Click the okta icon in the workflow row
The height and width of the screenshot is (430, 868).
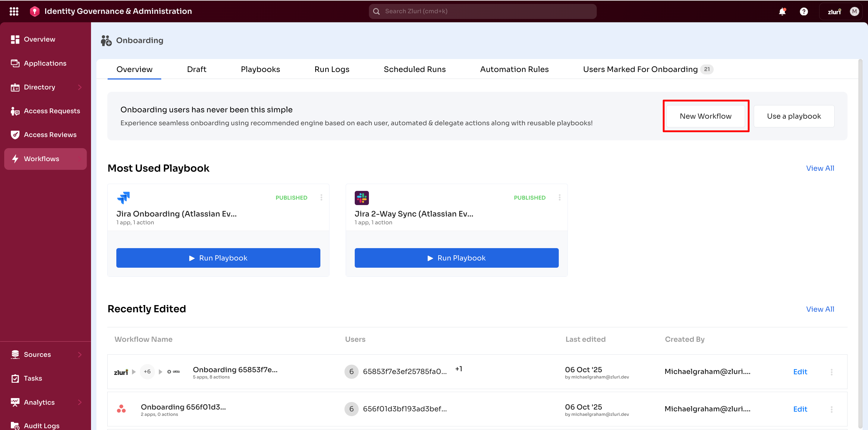pyautogui.click(x=173, y=371)
